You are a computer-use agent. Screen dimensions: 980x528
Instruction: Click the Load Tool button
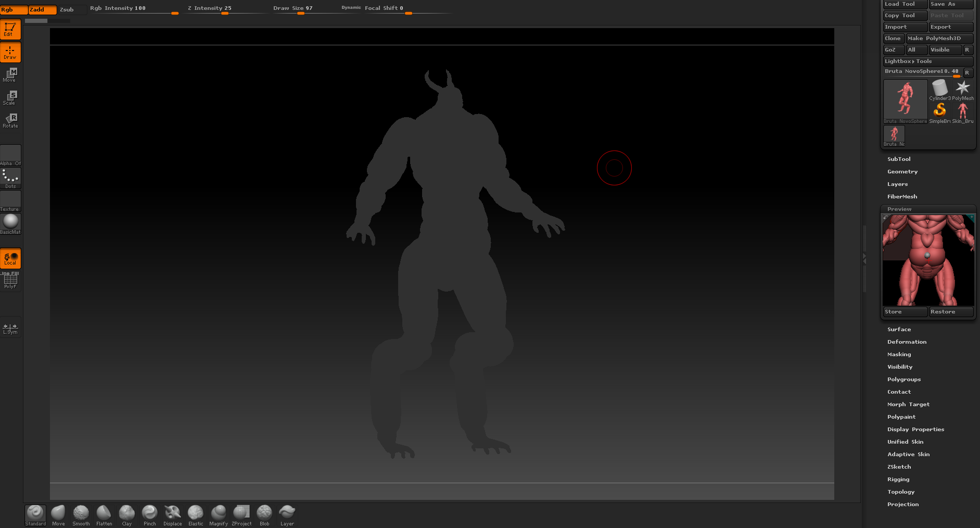[x=905, y=4]
